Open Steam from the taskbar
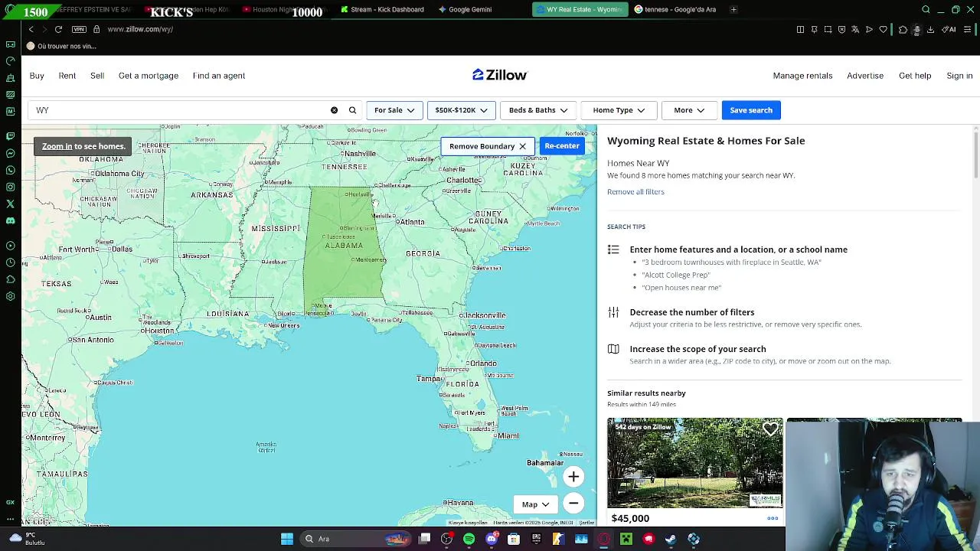The width and height of the screenshot is (980, 551). tap(671, 539)
